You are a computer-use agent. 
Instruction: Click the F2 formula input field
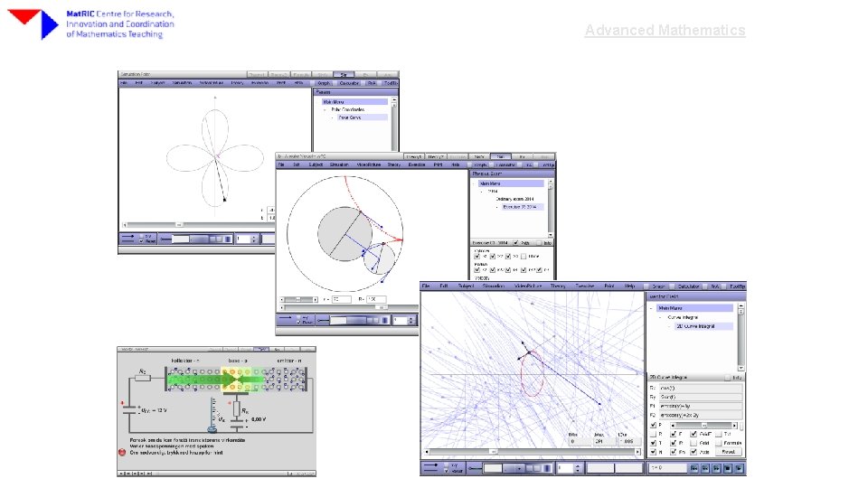[x=701, y=415]
